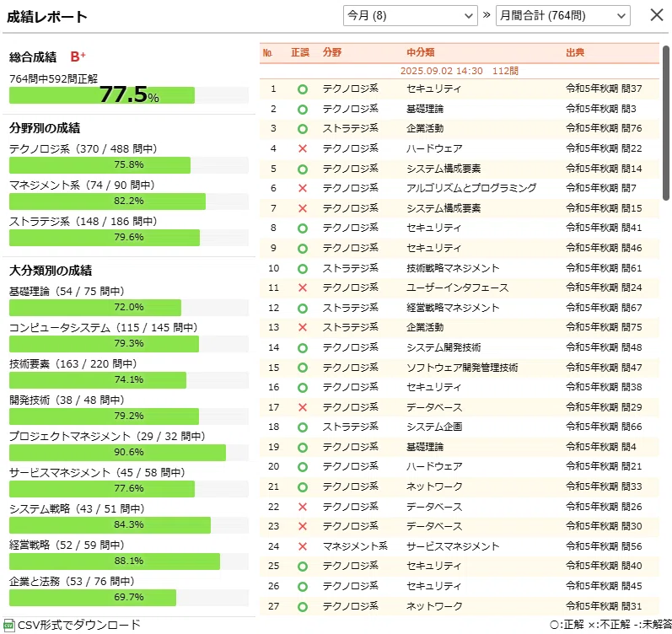Select システム企画 category in row 18

pyautogui.click(x=434, y=427)
